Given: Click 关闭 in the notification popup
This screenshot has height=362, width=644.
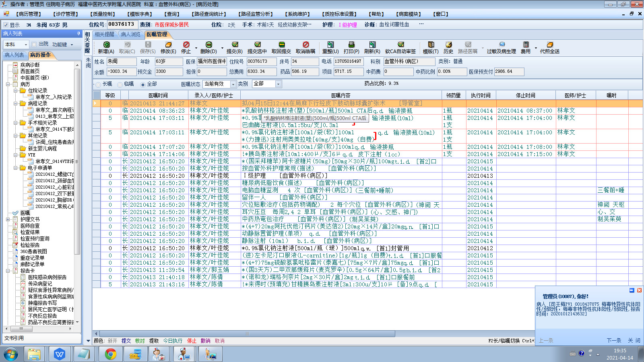Looking at the screenshot, I should 634,341.
